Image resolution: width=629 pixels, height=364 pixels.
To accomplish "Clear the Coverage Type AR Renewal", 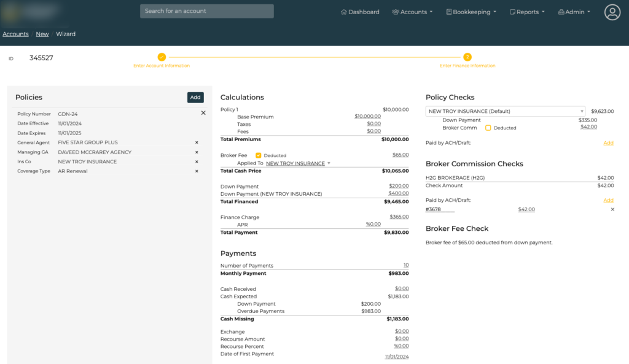I will click(x=197, y=171).
